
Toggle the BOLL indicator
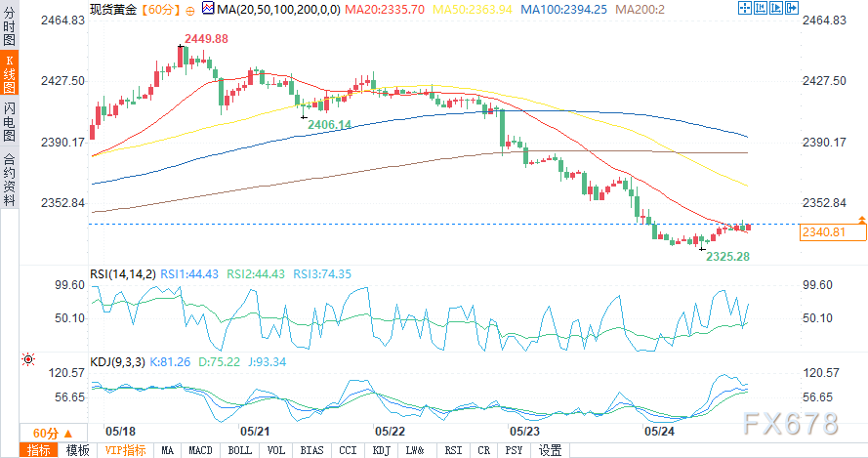pos(240,450)
